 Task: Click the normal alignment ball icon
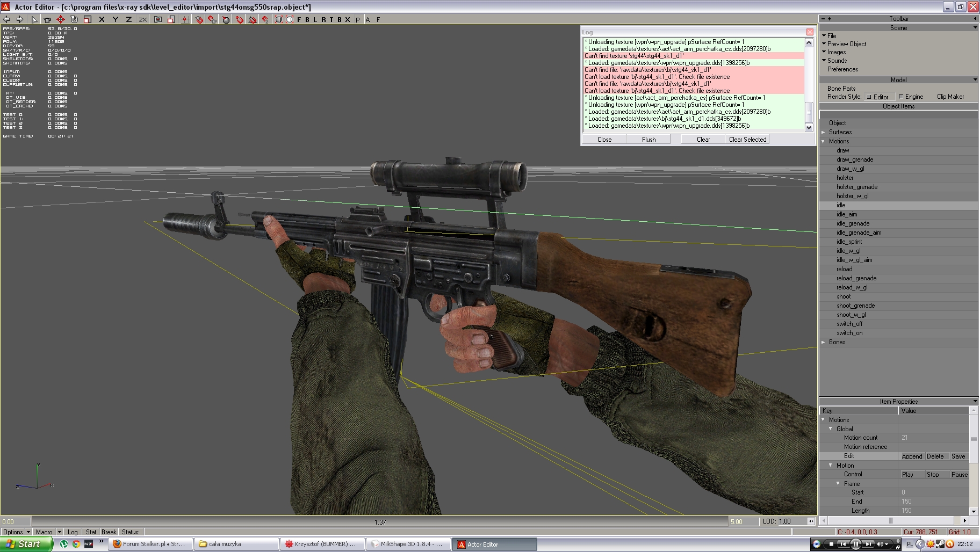pyautogui.click(x=226, y=19)
